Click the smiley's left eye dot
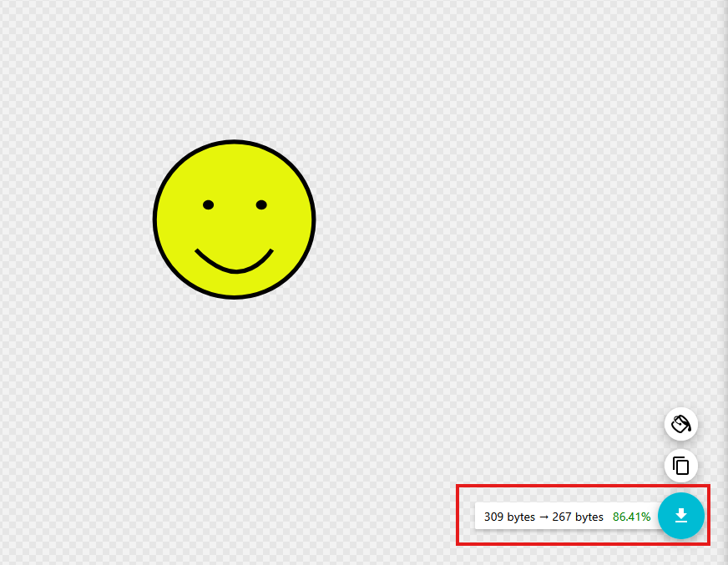 tap(208, 204)
